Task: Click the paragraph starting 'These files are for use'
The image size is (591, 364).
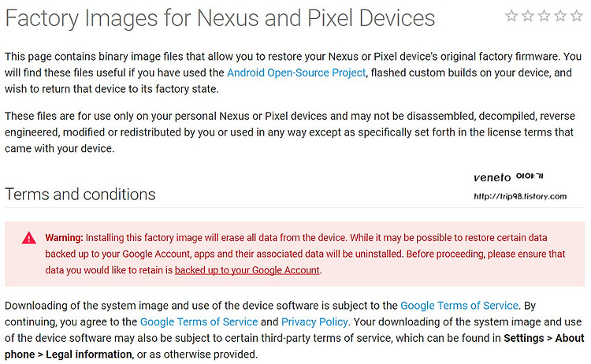Action: point(290,132)
